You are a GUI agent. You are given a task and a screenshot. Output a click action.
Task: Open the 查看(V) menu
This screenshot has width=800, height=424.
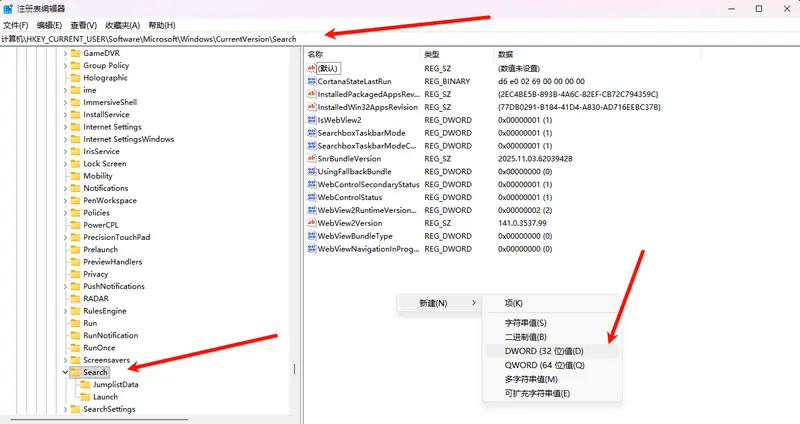(84, 25)
